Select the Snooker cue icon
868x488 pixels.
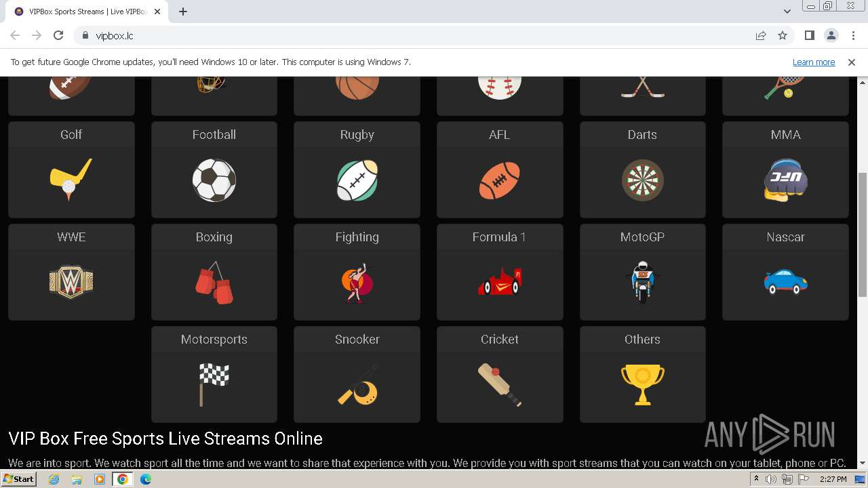pyautogui.click(x=357, y=384)
